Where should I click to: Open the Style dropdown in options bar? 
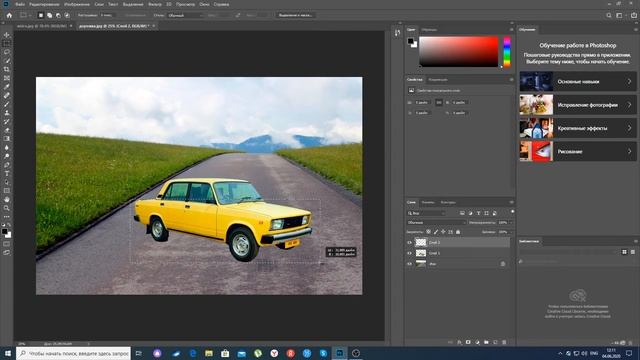click(185, 15)
